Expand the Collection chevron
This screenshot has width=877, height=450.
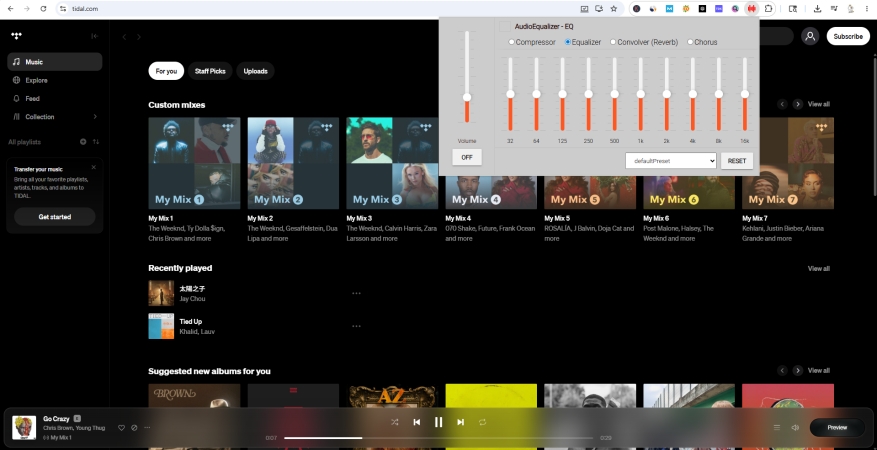click(x=95, y=117)
